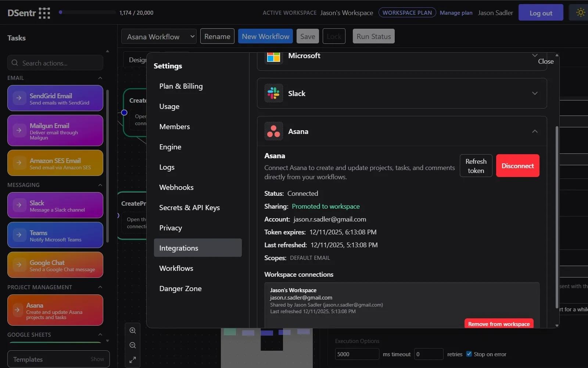The width and height of the screenshot is (588, 368).
Task: Click the zoom out magnifier icon
Action: 133,345
